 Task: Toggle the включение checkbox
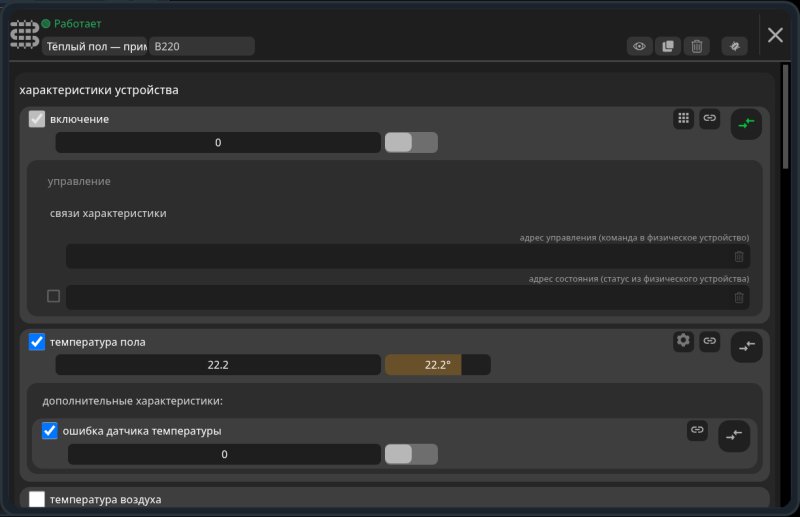(x=37, y=119)
